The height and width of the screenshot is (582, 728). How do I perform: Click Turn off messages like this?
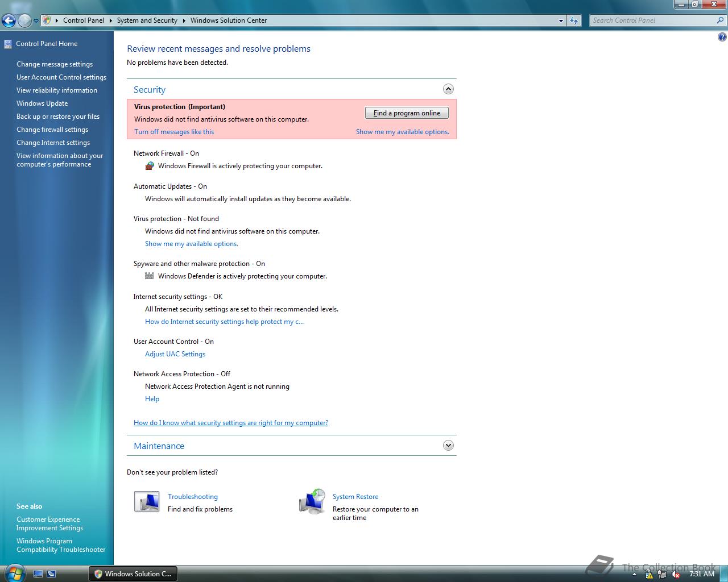point(174,132)
